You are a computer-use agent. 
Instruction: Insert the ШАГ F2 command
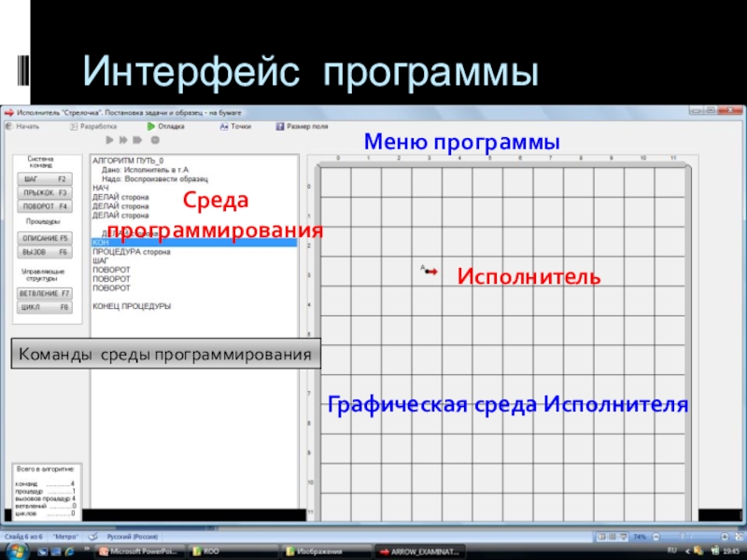pos(45,179)
